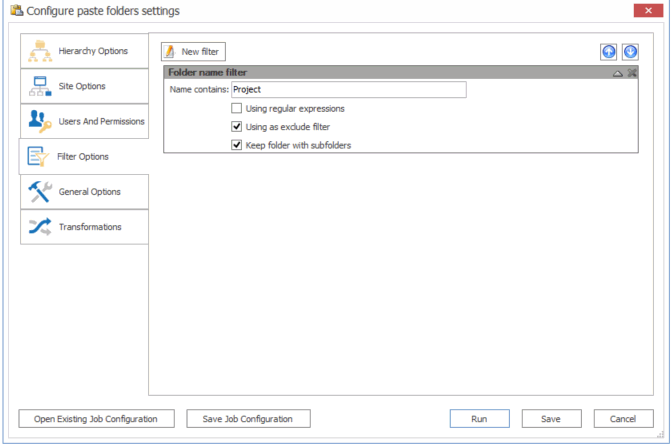
Task: Click the New filter button
Action: click(193, 51)
